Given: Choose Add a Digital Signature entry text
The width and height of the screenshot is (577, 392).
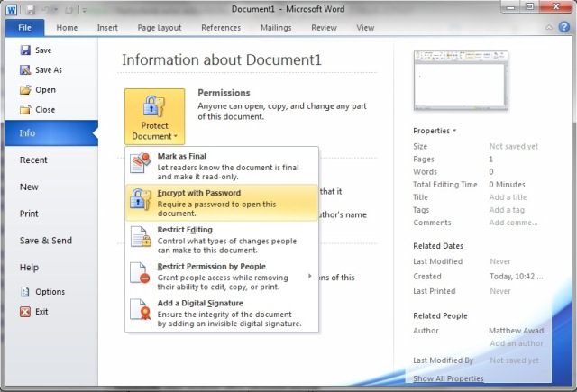Looking at the screenshot, I should (200, 304).
